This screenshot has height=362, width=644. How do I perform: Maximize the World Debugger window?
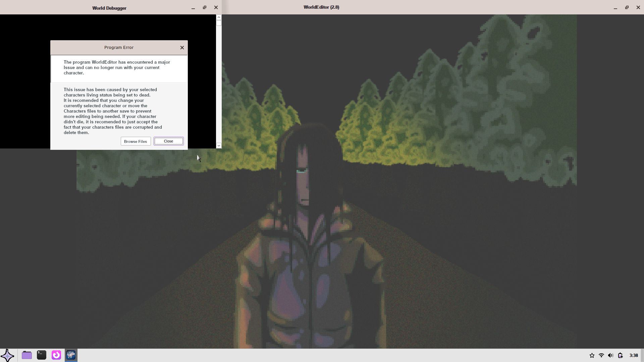[x=205, y=7]
